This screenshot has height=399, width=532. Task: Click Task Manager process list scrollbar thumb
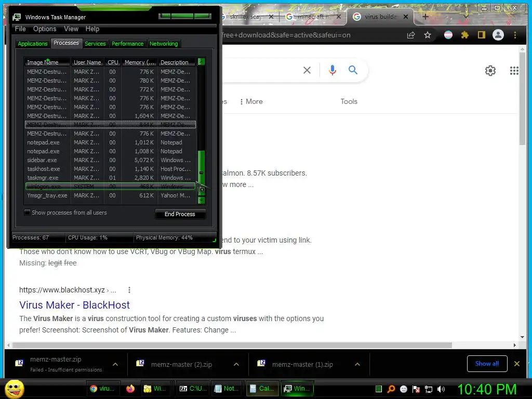coord(201,172)
